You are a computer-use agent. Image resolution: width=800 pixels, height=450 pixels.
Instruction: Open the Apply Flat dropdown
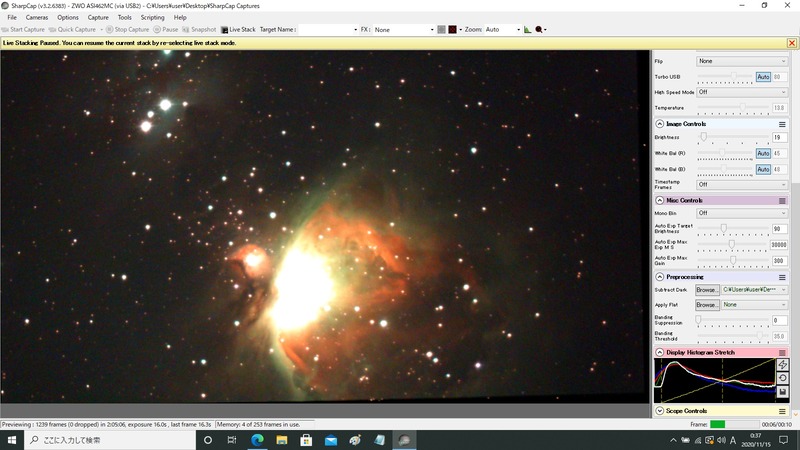[x=754, y=305]
